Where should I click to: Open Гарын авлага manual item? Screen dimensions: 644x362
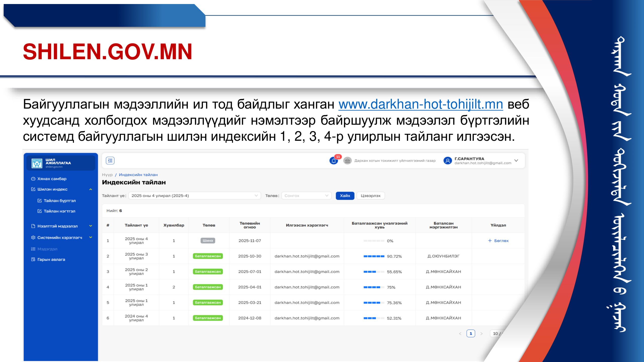(51, 259)
